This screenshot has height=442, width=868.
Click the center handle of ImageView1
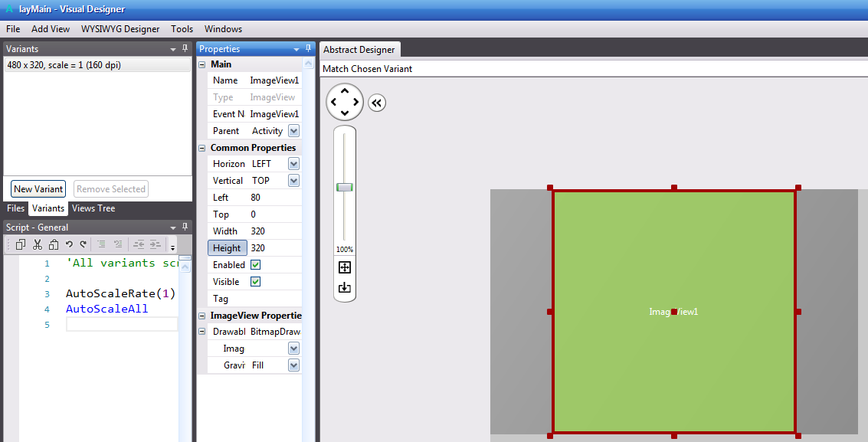click(673, 312)
